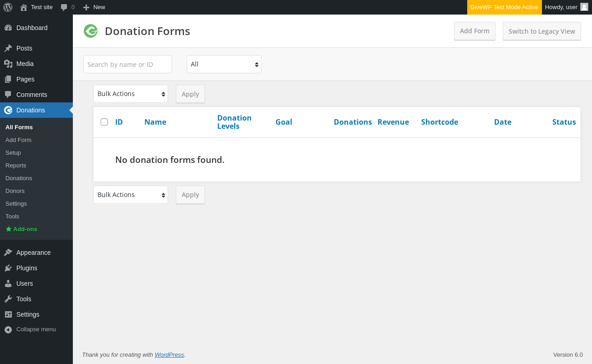
Task: Collapse the sidebar menu arrow icon
Action: coord(8,329)
